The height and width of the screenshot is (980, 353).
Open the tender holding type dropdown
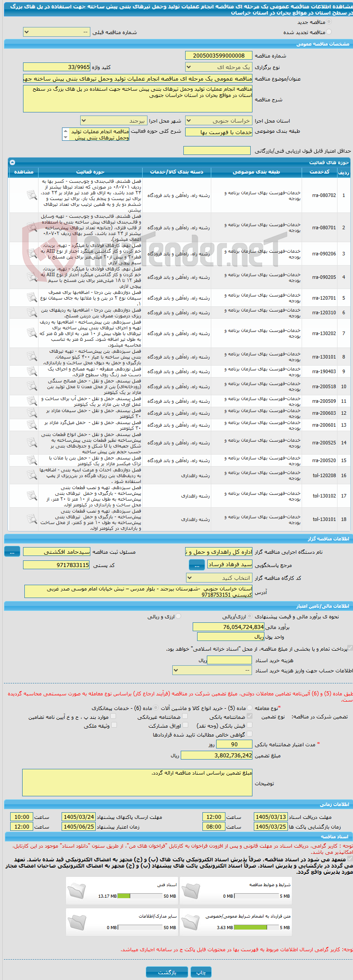pos(218,67)
